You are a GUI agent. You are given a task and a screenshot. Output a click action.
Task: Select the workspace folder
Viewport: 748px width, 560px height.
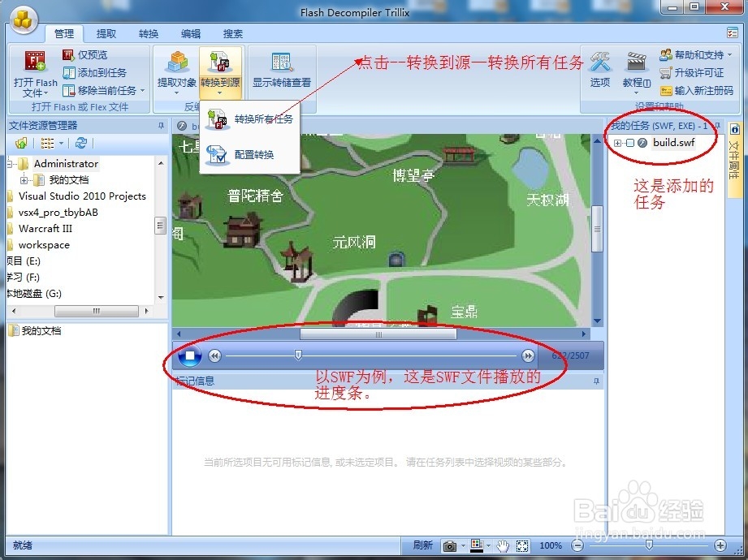tap(43, 245)
